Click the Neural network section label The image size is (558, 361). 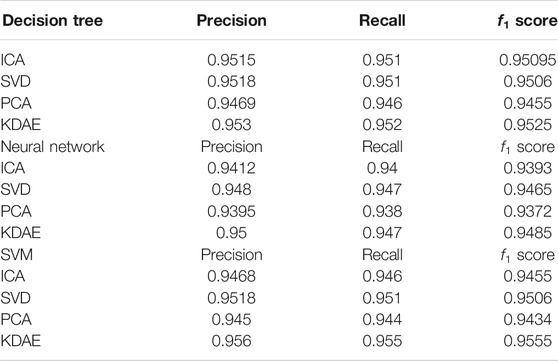click(53, 147)
